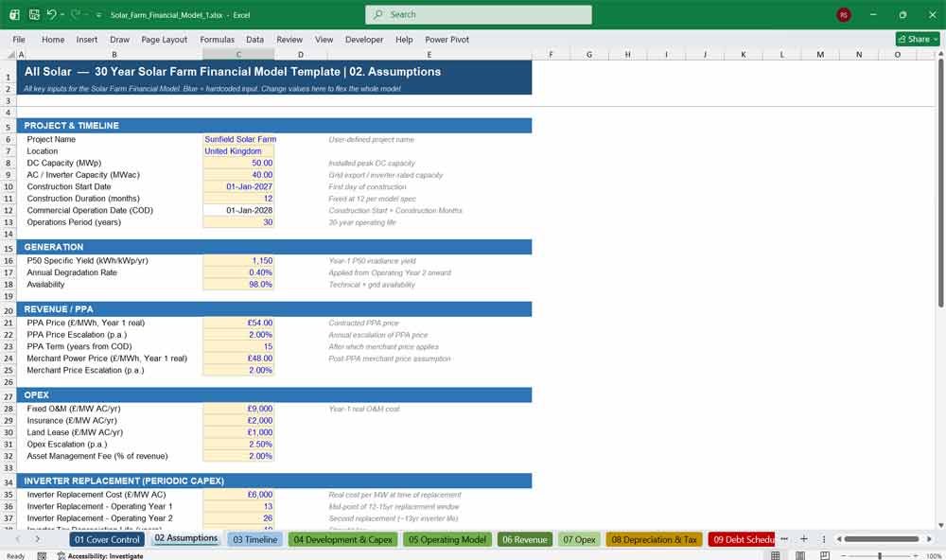Select the Inverter Replacement Cost £6,000 cell
946x560 pixels.
click(x=238, y=495)
